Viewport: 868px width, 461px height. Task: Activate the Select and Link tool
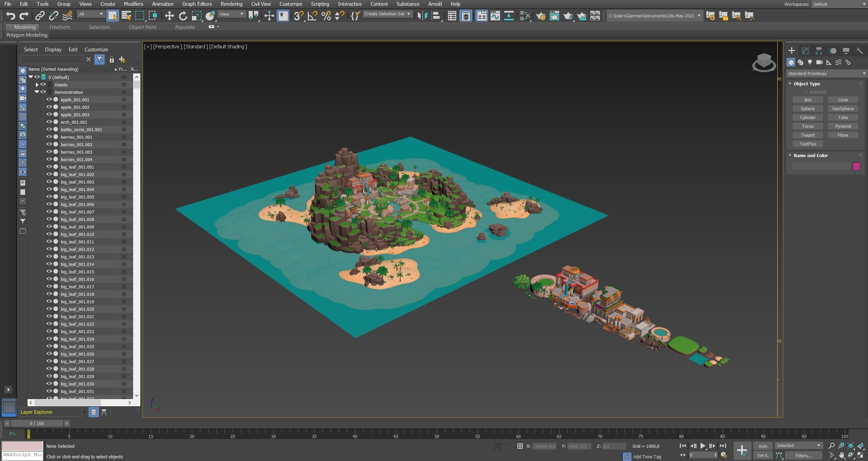pyautogui.click(x=40, y=16)
